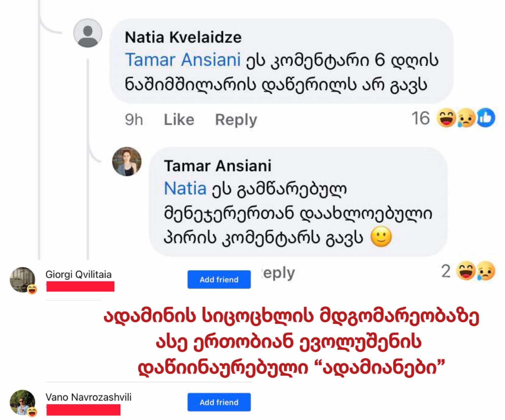Image resolution: width=505 pixels, height=420 pixels.
Task: Open Vano Navrozashvili's profile photo
Action: (22, 403)
